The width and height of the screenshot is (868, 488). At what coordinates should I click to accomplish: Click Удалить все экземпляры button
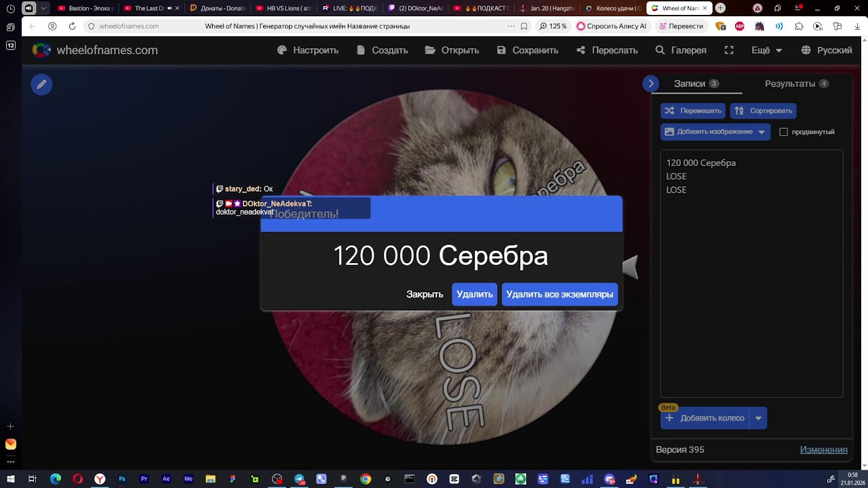[559, 294]
